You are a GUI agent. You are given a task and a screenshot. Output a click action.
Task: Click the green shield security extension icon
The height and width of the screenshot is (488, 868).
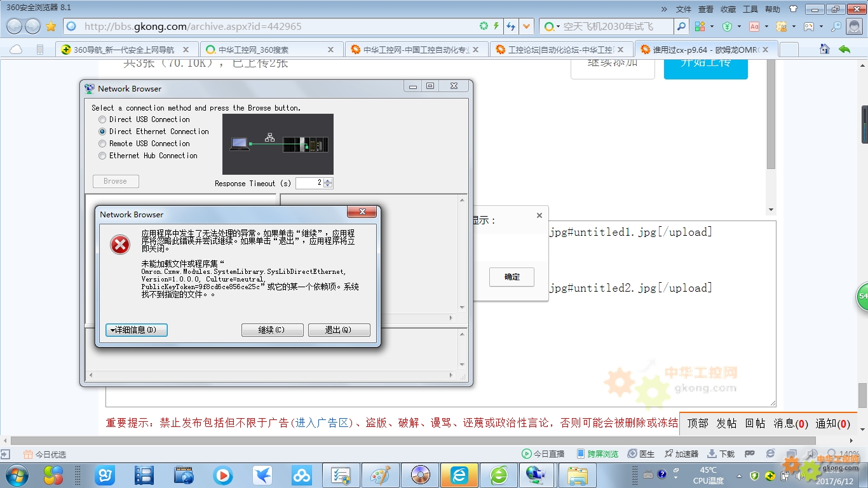click(x=728, y=27)
